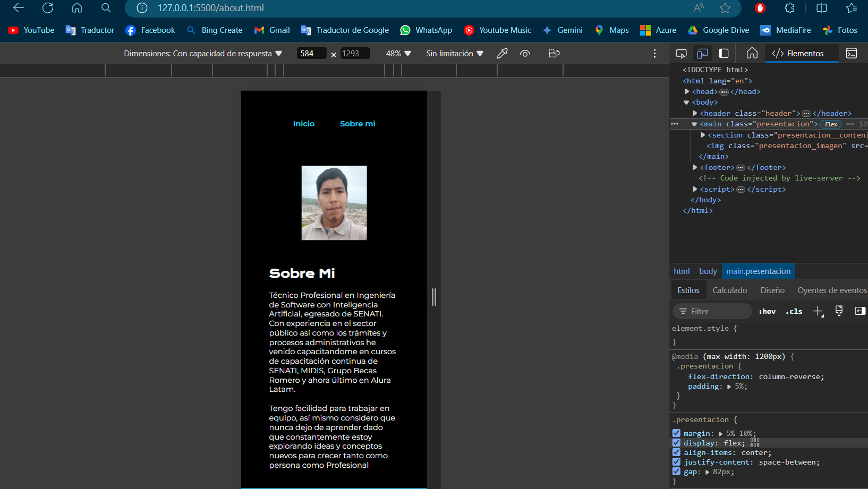
Task: Select main.presentacion in the breadcrumb
Action: [x=759, y=271]
